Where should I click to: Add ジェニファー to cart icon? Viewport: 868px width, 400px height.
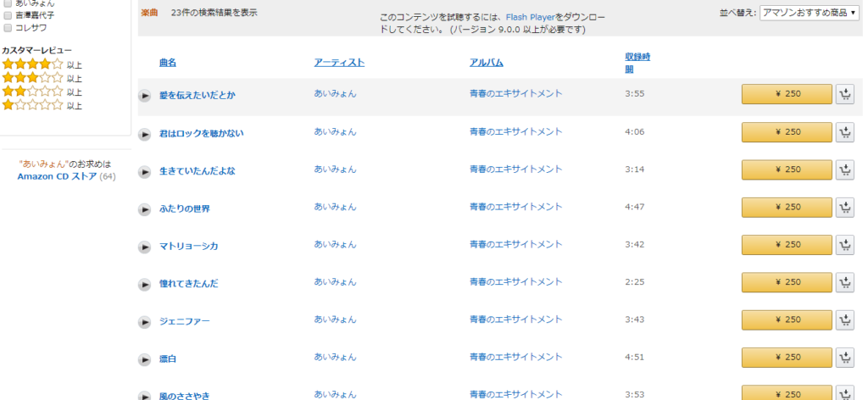point(845,320)
